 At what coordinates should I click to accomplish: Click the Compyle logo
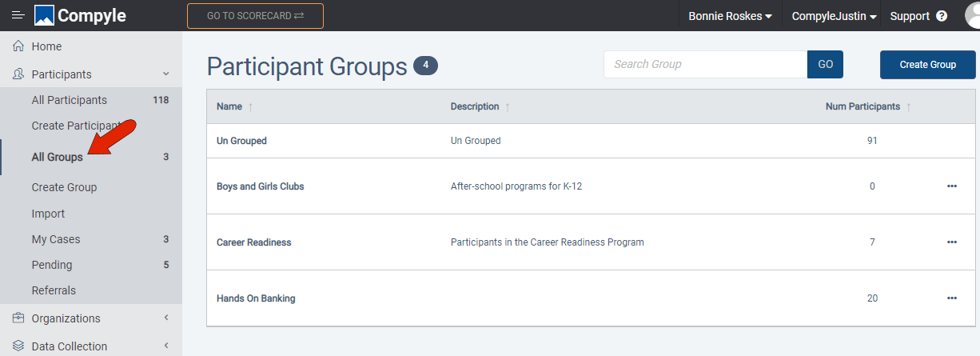(80, 16)
